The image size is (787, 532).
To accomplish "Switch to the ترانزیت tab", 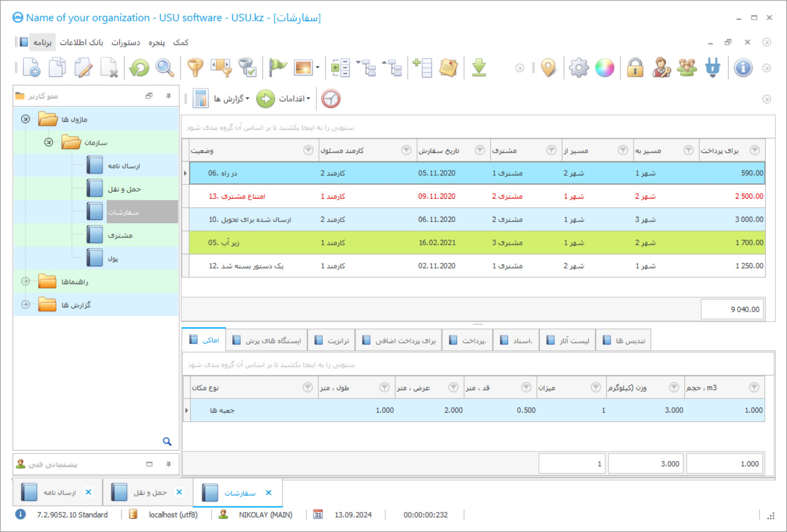I will (x=332, y=341).
